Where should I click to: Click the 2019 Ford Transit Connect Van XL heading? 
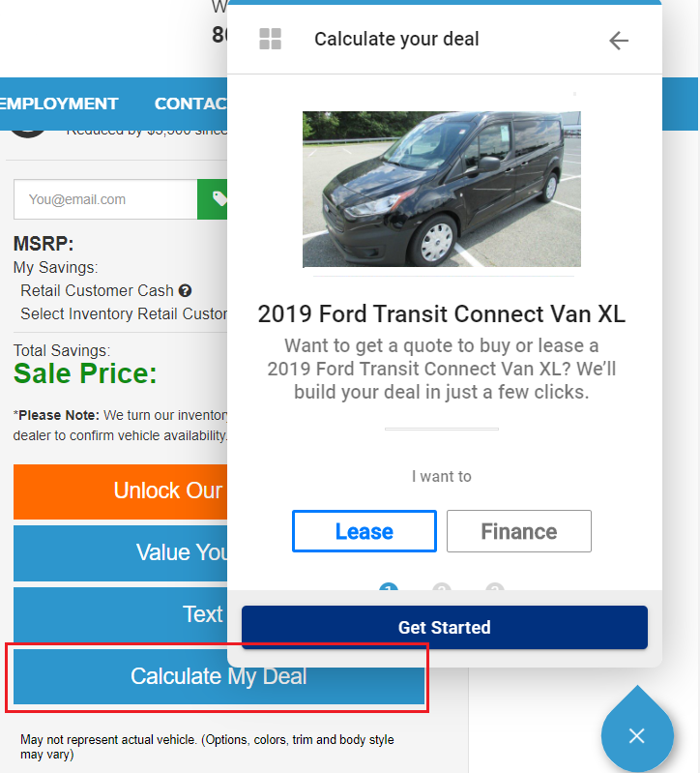point(442,314)
